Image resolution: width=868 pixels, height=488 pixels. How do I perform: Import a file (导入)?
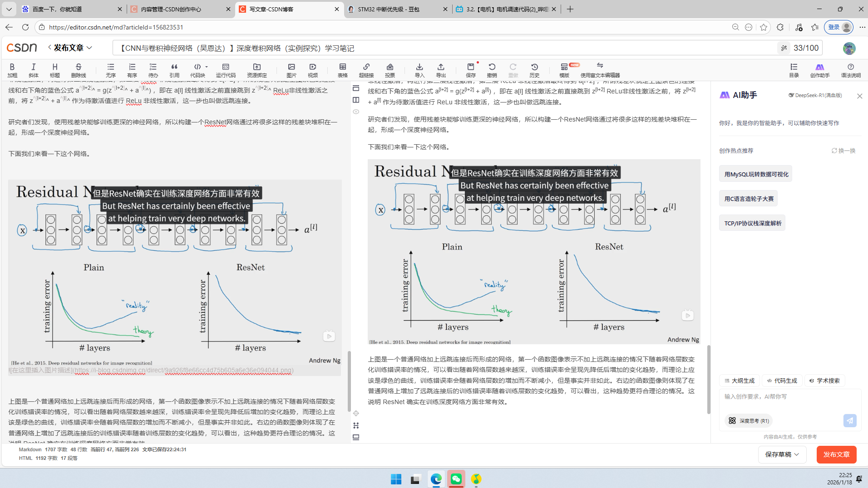(419, 70)
